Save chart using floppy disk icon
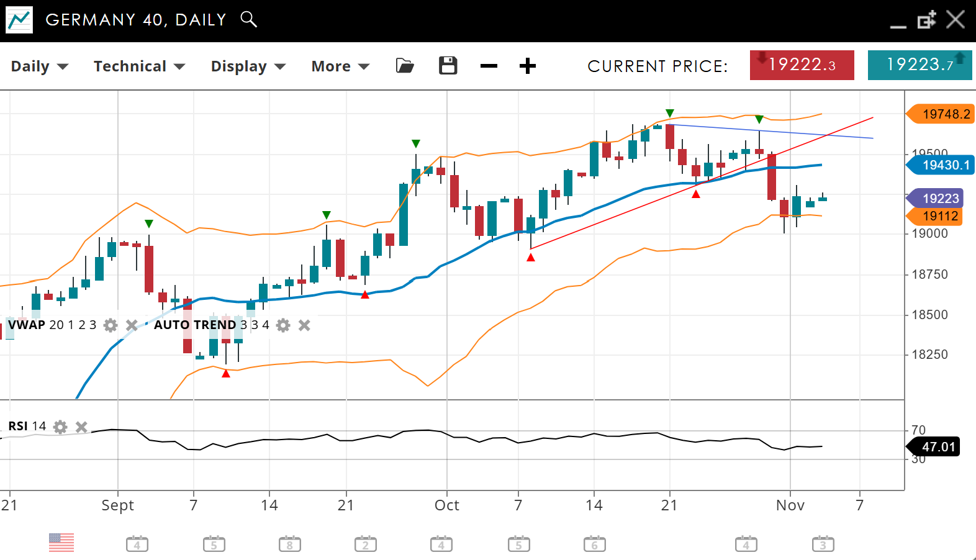The height and width of the screenshot is (560, 976). pyautogui.click(x=448, y=66)
